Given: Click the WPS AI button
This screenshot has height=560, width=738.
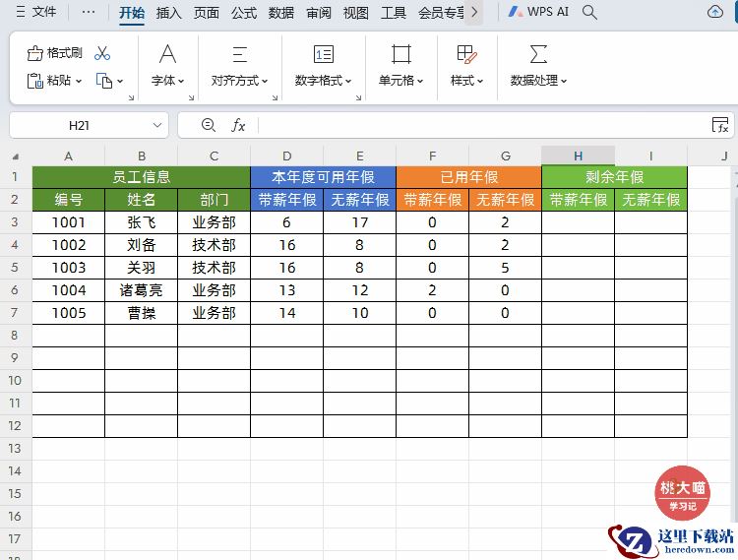Looking at the screenshot, I should pyautogui.click(x=538, y=12).
